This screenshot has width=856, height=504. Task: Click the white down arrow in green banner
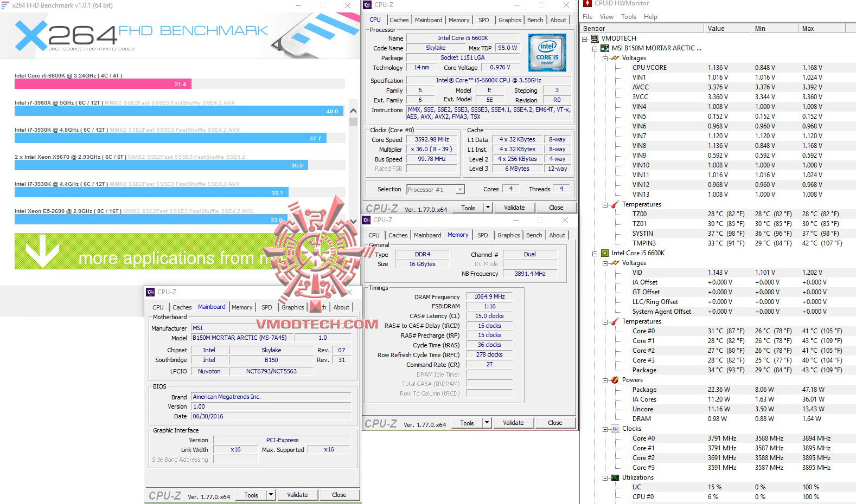tap(42, 250)
